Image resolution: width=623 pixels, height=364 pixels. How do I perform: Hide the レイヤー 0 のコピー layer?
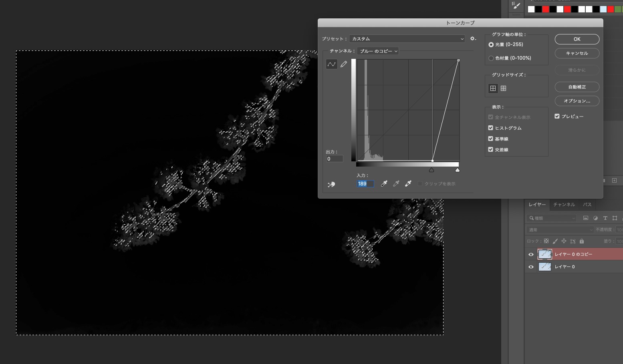coord(531,254)
